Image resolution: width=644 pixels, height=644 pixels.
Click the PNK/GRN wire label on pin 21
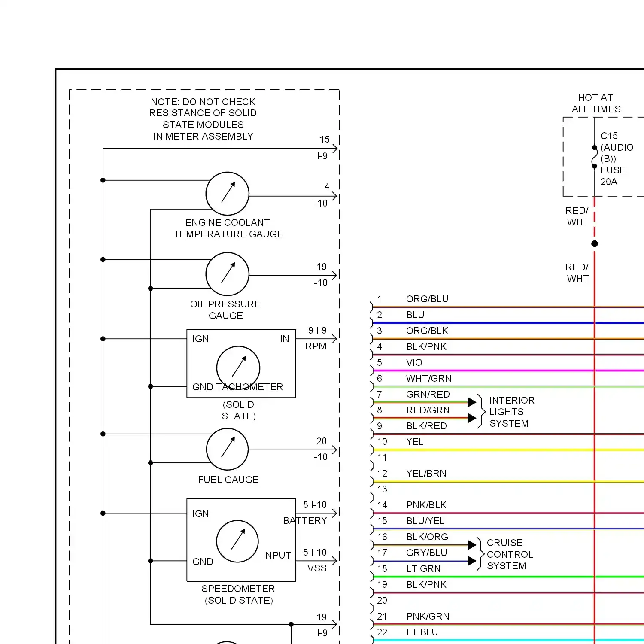click(x=428, y=616)
